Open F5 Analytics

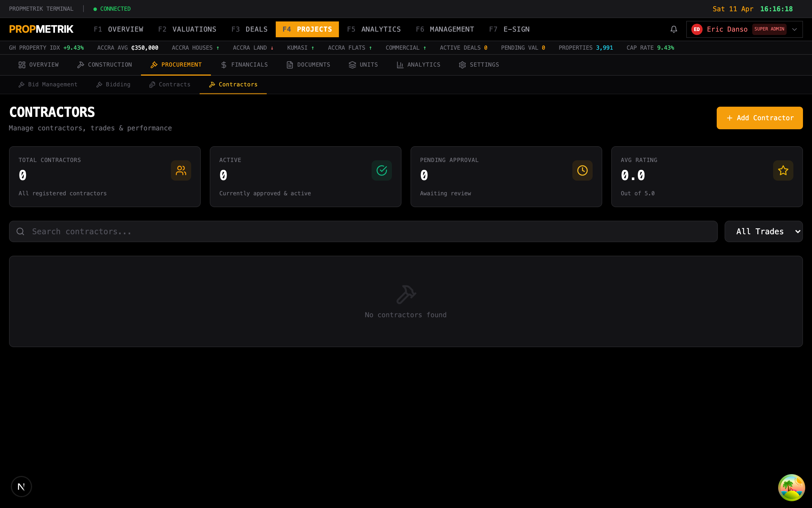pyautogui.click(x=374, y=29)
